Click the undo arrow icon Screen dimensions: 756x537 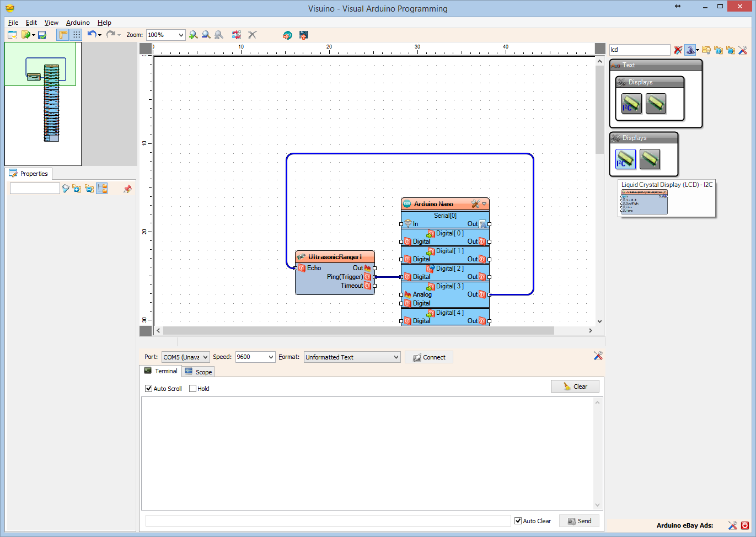[92, 35]
